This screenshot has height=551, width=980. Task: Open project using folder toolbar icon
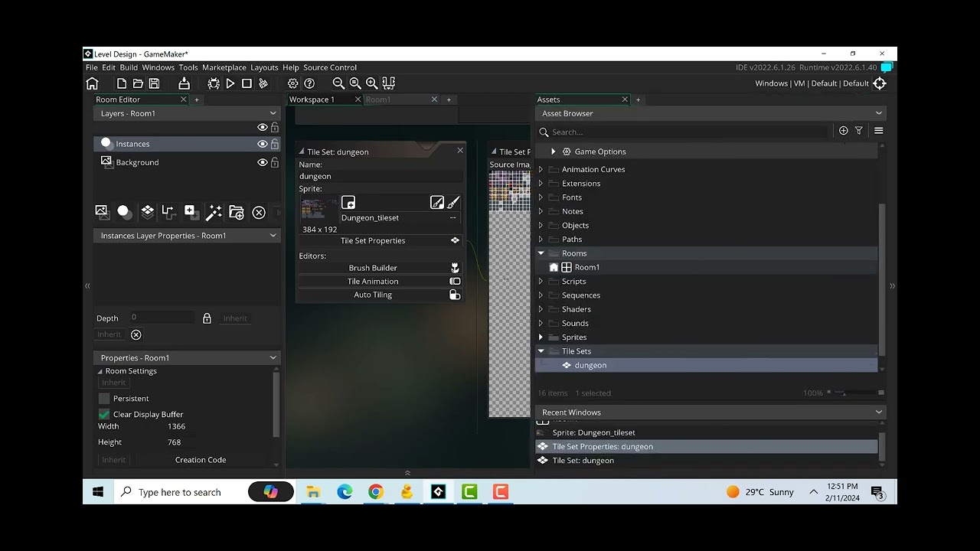138,83
